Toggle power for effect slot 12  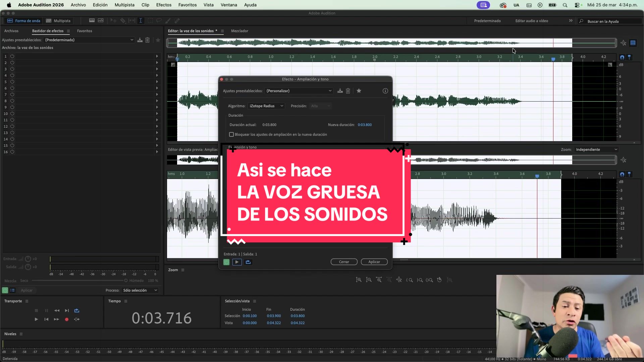point(12,126)
